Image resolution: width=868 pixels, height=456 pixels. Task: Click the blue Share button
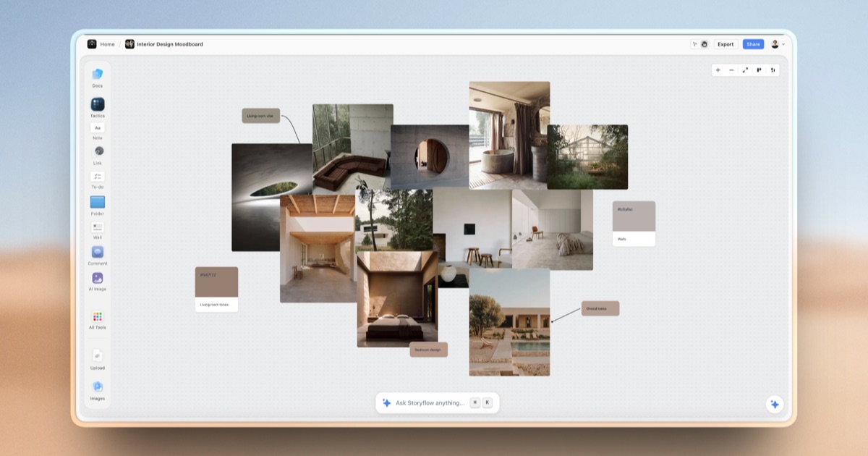coord(753,44)
